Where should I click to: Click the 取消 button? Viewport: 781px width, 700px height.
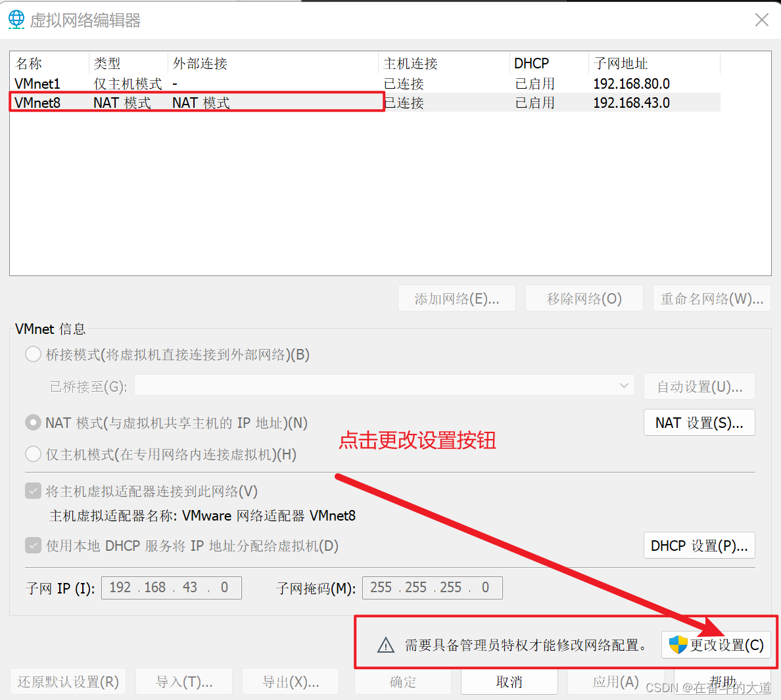509,682
